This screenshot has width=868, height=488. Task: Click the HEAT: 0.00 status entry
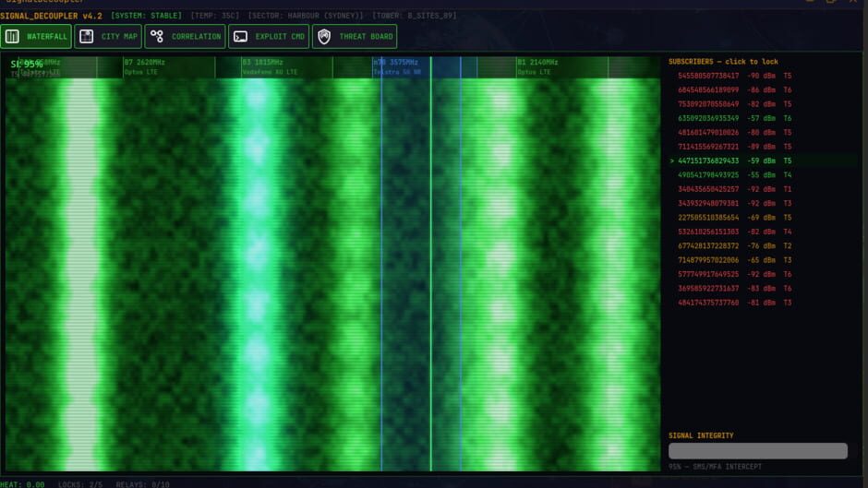(22, 484)
